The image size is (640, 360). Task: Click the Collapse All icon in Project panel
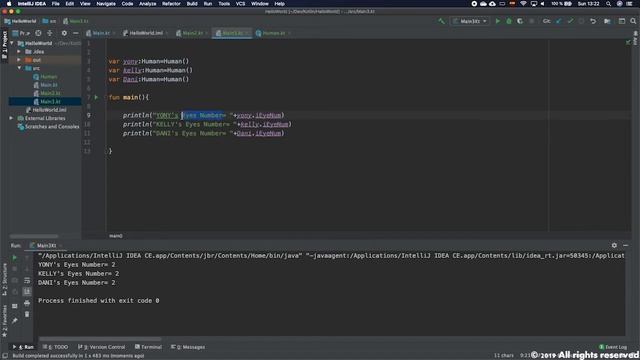point(50,33)
